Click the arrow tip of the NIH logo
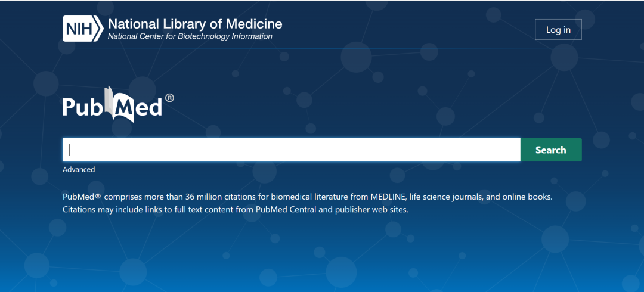The width and height of the screenshot is (644, 292). 99,29
